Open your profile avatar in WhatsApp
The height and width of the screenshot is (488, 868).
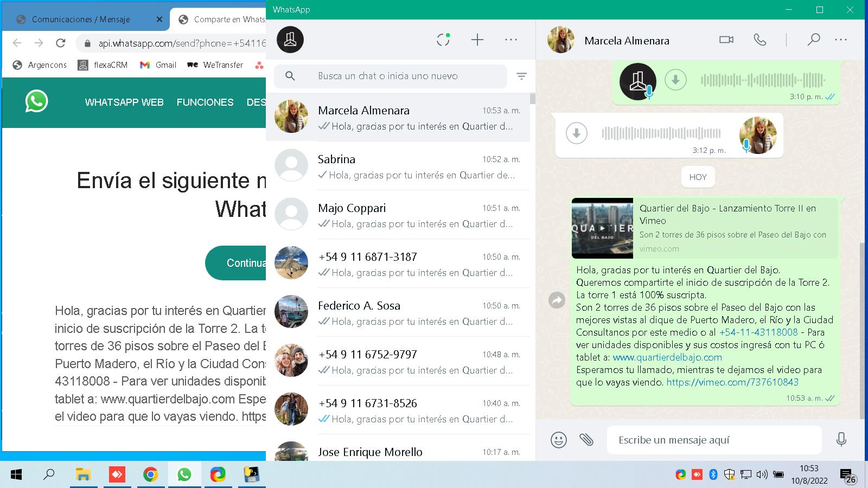coord(290,40)
